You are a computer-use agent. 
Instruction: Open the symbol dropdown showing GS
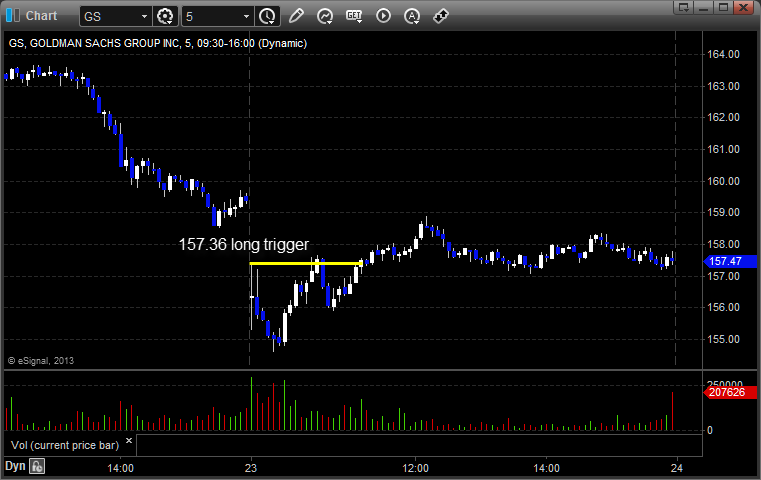click(116, 17)
